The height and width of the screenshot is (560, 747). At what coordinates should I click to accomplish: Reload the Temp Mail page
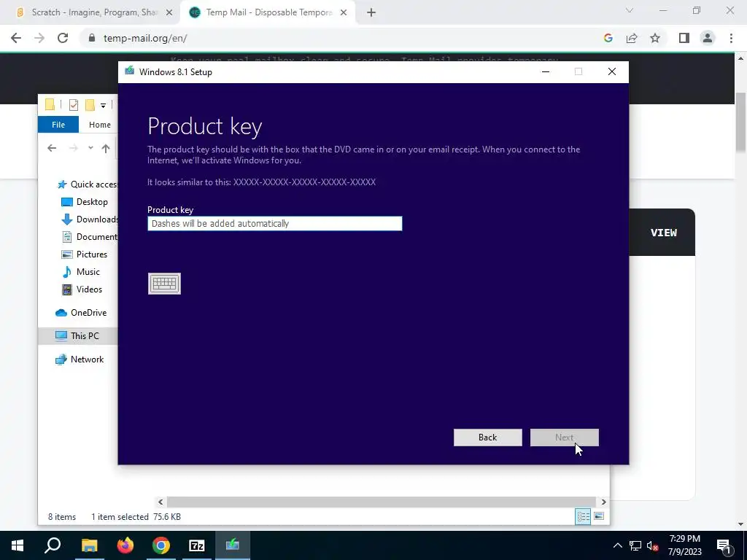pyautogui.click(x=63, y=38)
